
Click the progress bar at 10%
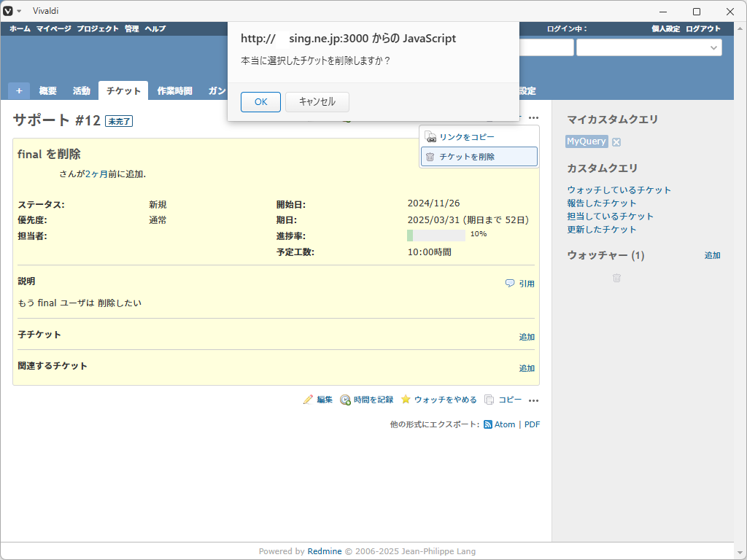pyautogui.click(x=436, y=236)
